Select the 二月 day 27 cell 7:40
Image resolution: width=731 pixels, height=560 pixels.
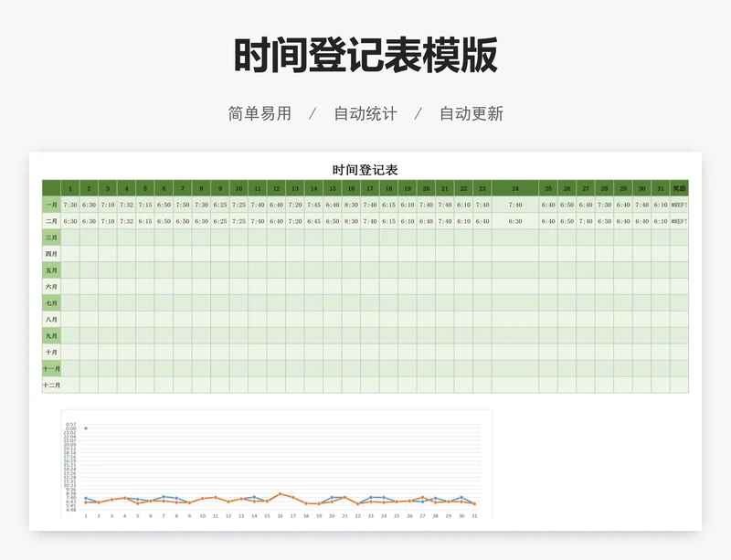(x=586, y=221)
